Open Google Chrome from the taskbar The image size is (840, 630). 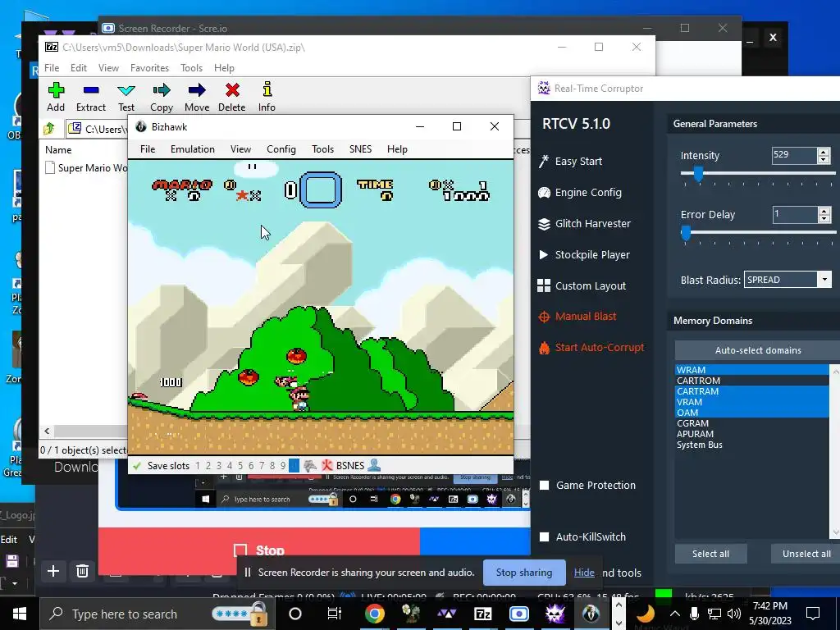pos(374,614)
